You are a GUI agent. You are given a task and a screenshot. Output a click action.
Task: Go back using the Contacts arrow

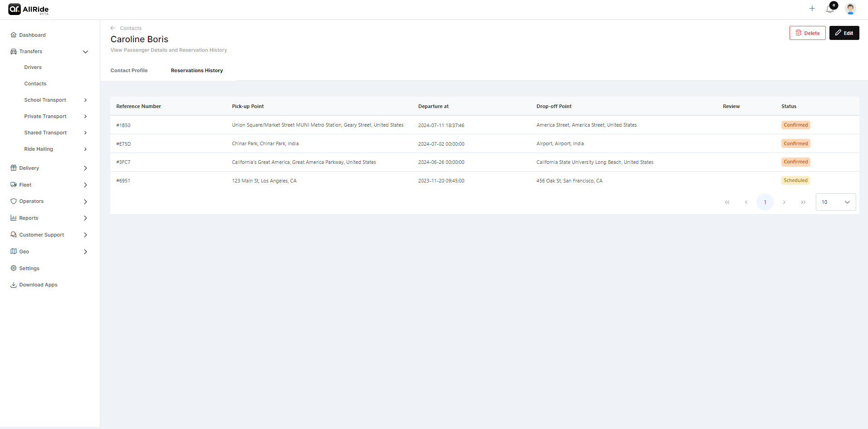113,28
